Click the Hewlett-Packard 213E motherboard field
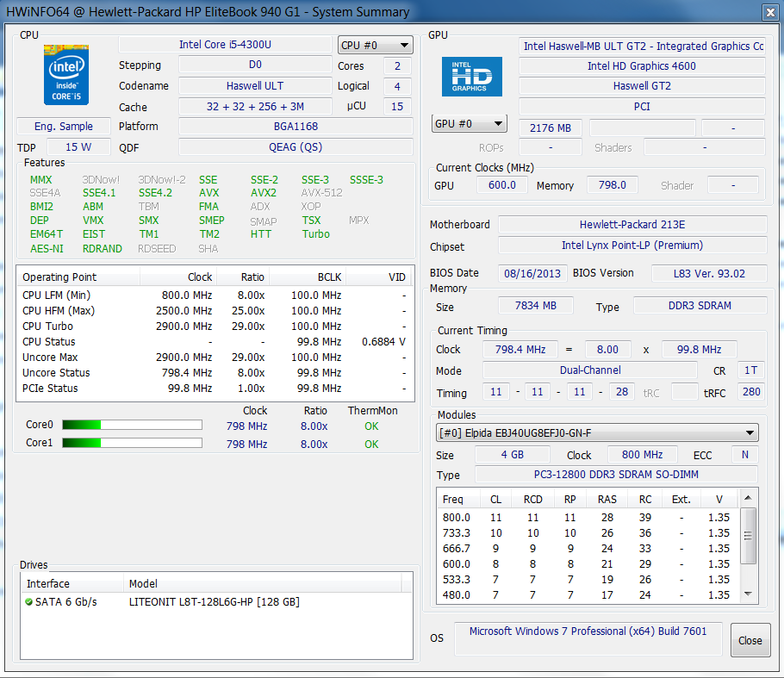784x678 pixels. (632, 225)
